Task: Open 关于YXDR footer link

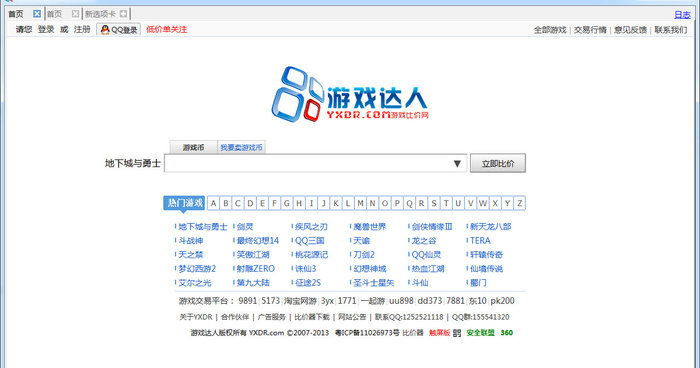Action: tap(196, 317)
